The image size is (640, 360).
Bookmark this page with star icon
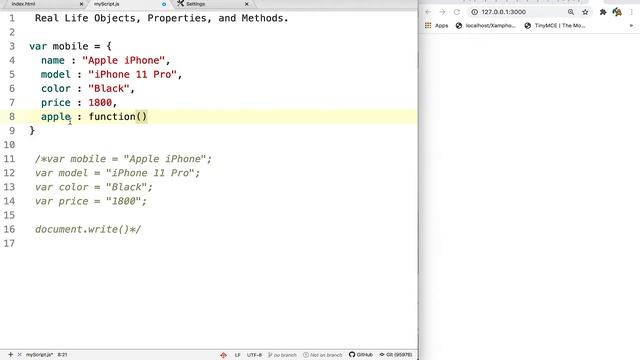585,12
